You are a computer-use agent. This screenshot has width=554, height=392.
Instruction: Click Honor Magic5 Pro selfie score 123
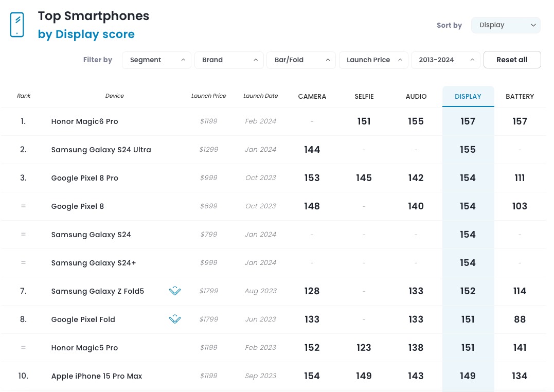point(364,347)
